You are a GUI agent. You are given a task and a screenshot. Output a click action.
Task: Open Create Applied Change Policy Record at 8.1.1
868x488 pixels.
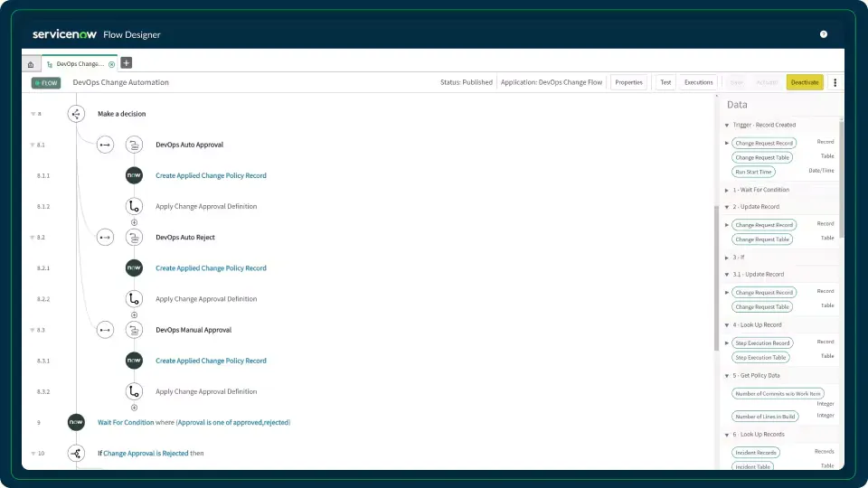(x=211, y=175)
